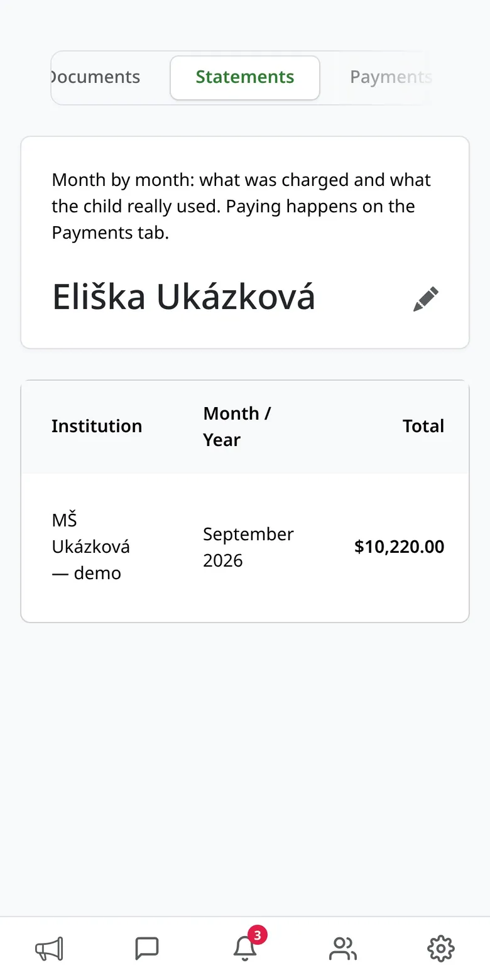Open the settings gear icon
The width and height of the screenshot is (490, 980).
tap(441, 949)
